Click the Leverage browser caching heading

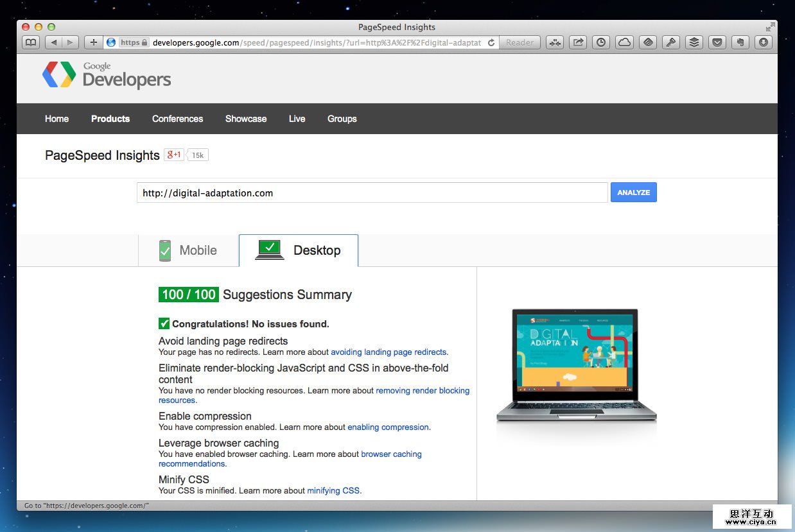click(x=218, y=443)
